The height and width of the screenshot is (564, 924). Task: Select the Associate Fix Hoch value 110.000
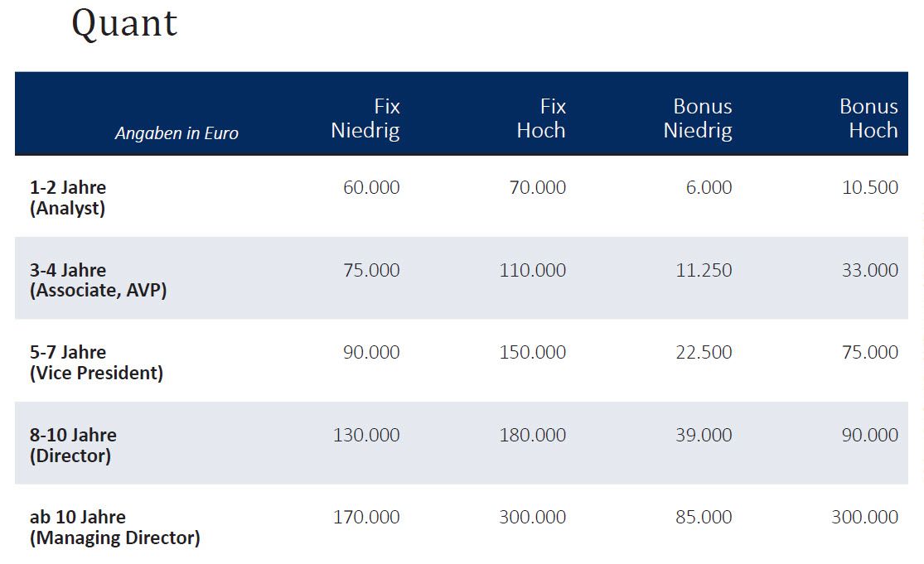coord(533,270)
